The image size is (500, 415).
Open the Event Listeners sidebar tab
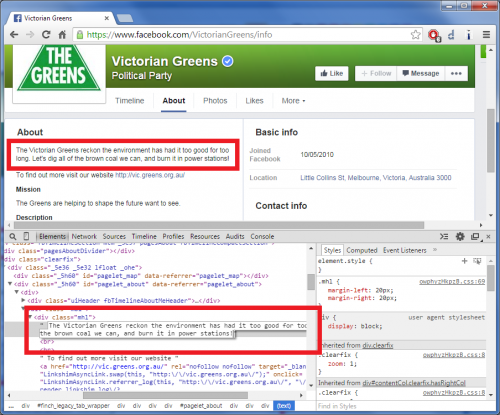tap(405, 250)
